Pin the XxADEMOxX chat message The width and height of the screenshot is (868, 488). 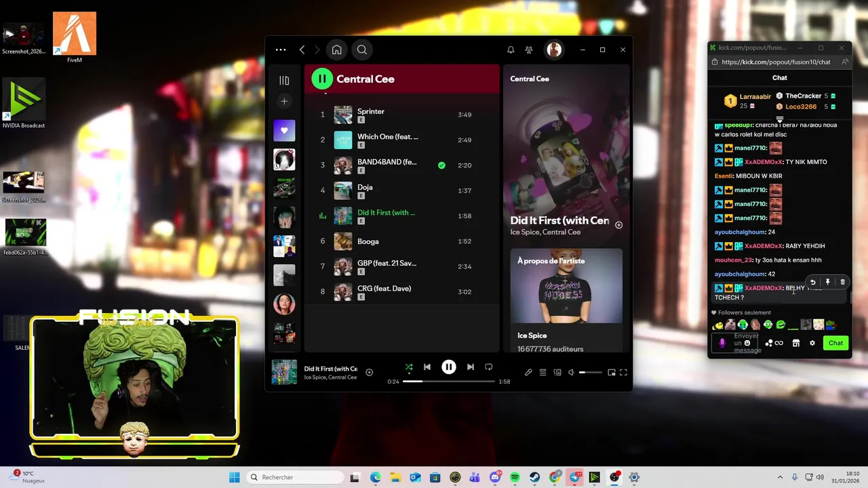click(828, 282)
